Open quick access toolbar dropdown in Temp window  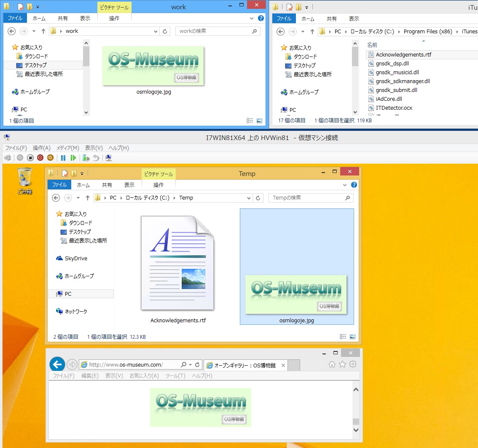(82, 174)
